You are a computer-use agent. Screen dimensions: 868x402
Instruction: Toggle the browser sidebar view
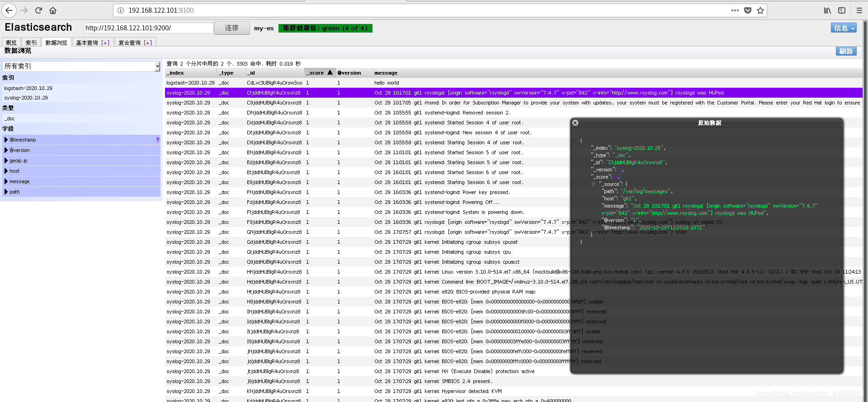pos(842,10)
